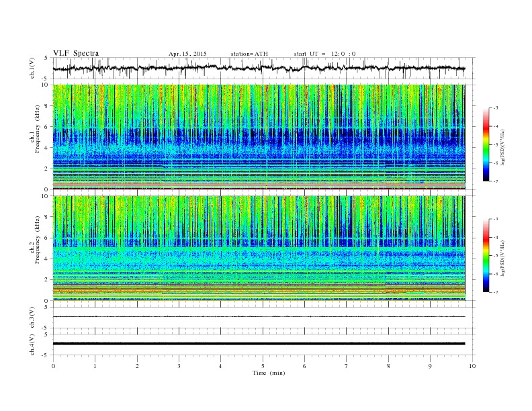Click time axis tick label "2"
Screen dimensions: 532x411
[137, 366]
